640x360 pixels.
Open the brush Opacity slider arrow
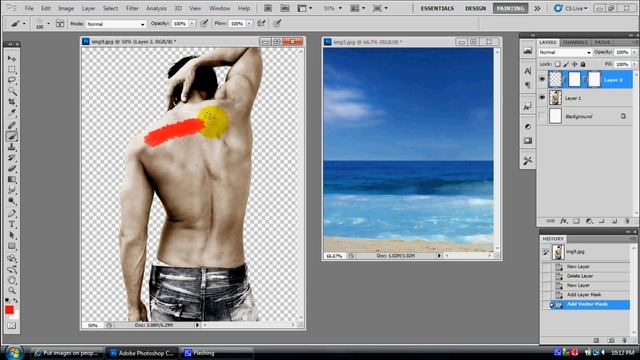(191, 24)
